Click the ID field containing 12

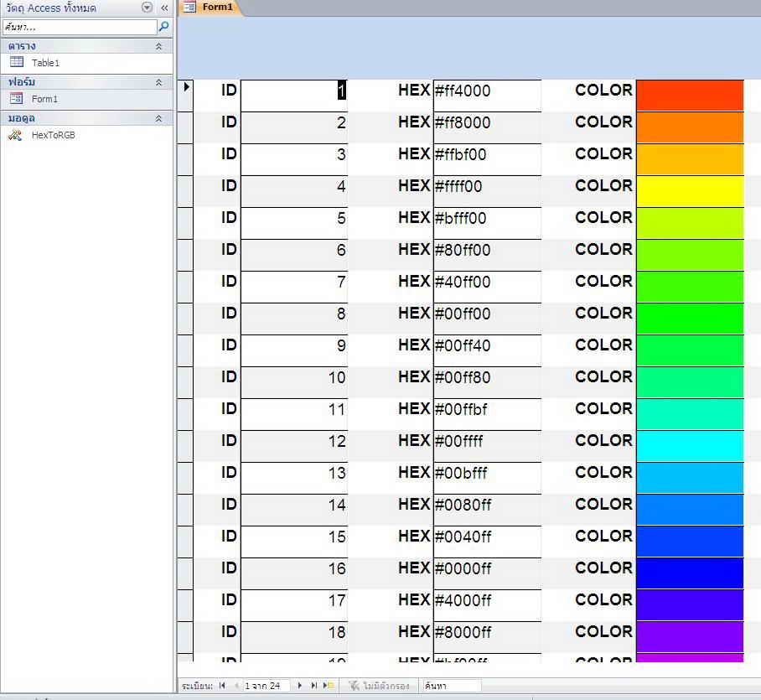tap(294, 446)
